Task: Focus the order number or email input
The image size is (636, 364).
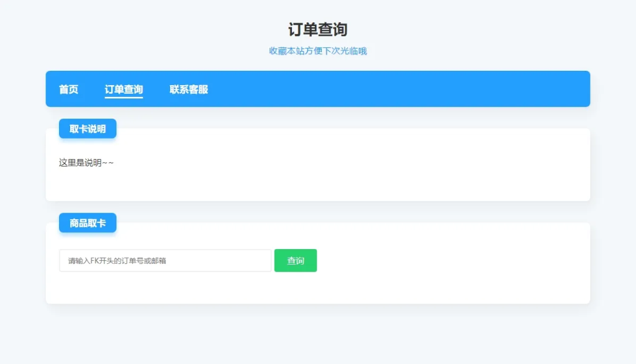Action: click(165, 260)
